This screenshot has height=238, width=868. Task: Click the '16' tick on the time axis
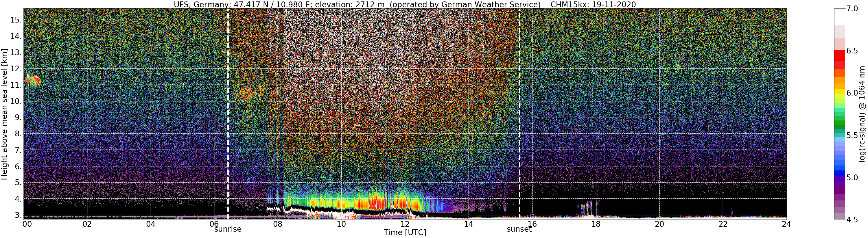(532, 224)
